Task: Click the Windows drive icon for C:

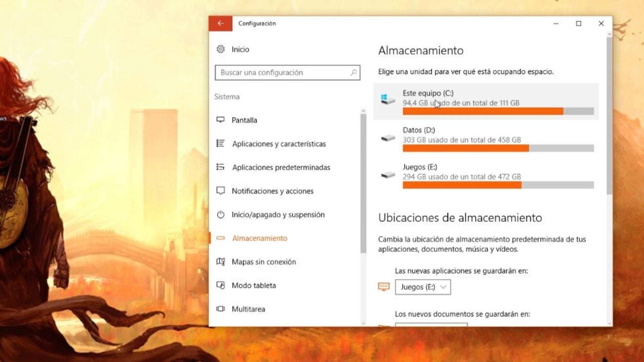Action: [388, 99]
